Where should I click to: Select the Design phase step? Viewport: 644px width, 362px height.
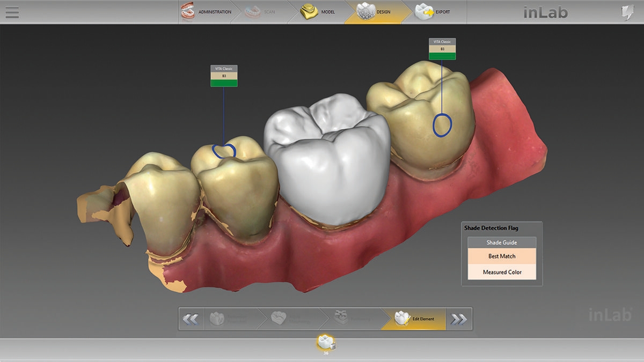375,12
